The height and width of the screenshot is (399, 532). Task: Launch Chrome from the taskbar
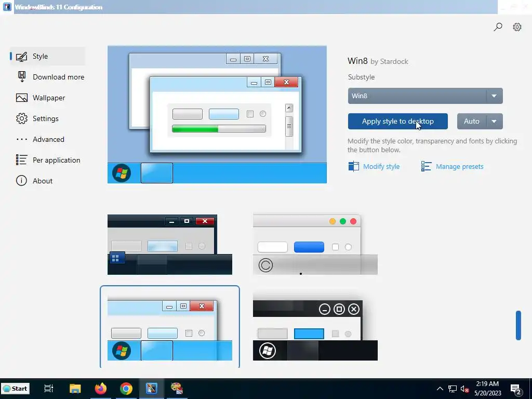126,389
